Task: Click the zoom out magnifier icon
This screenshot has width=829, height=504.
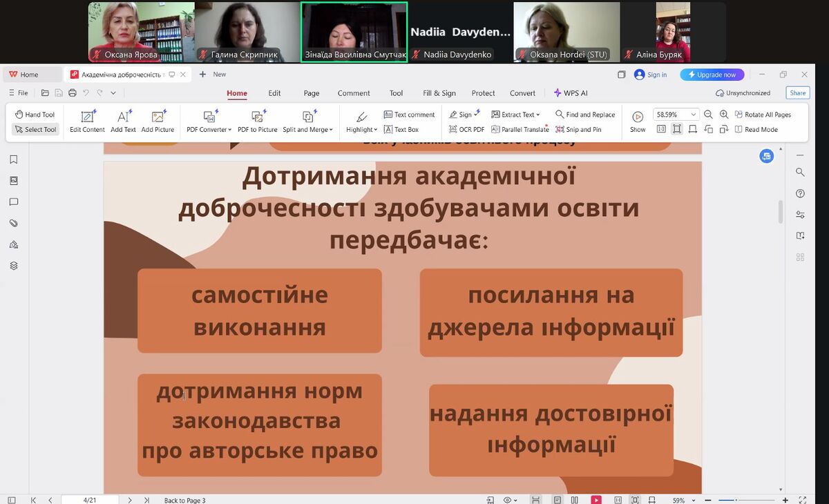Action: coord(708,115)
